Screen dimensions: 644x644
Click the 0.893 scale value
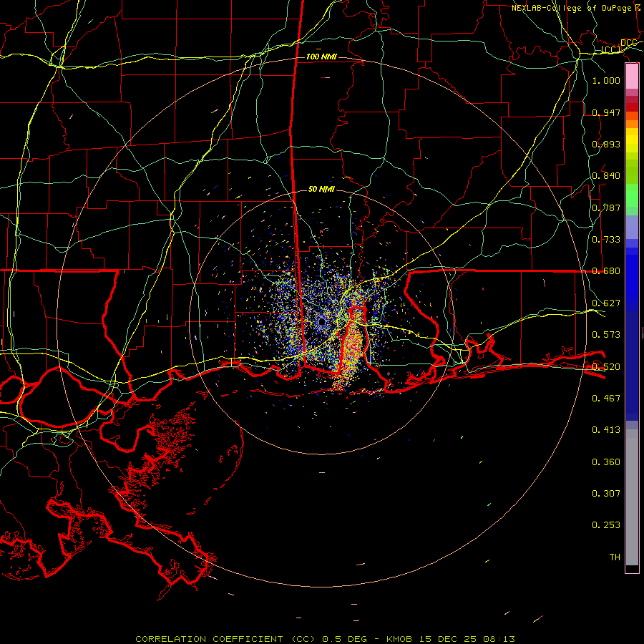click(606, 144)
